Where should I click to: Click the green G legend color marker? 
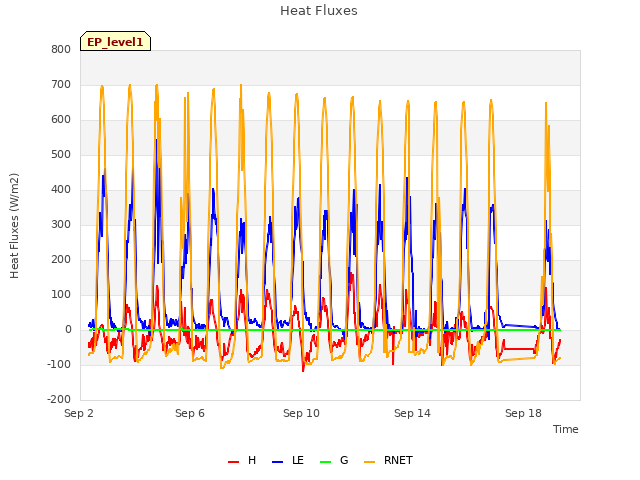[x=326, y=462]
